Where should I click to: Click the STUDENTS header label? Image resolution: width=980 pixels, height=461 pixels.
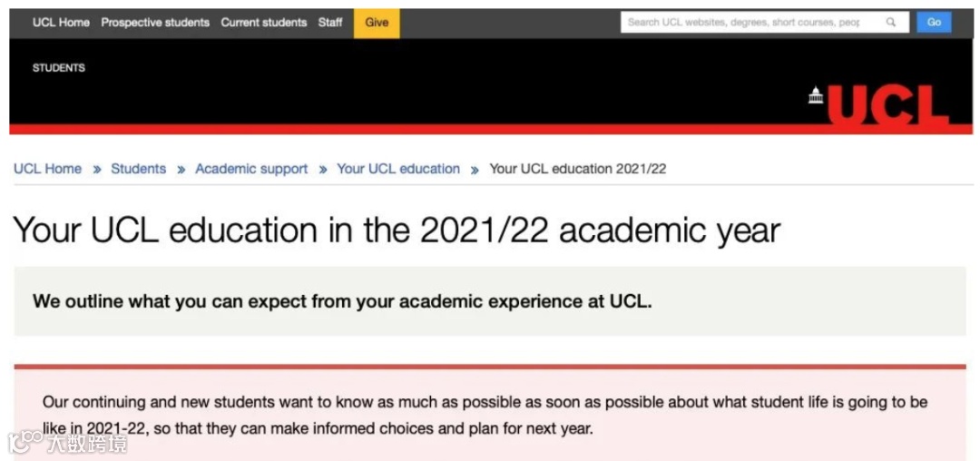[59, 68]
